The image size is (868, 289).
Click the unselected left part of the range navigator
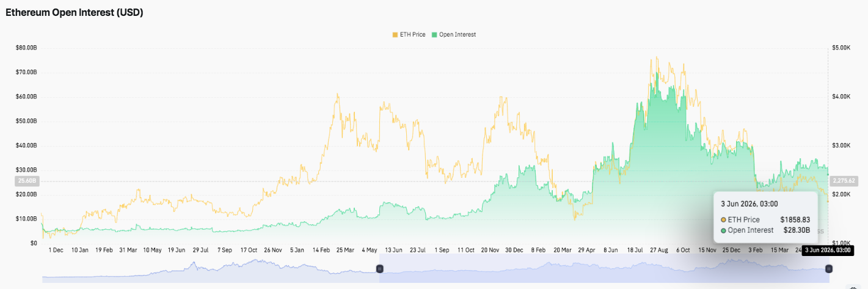[211, 268]
